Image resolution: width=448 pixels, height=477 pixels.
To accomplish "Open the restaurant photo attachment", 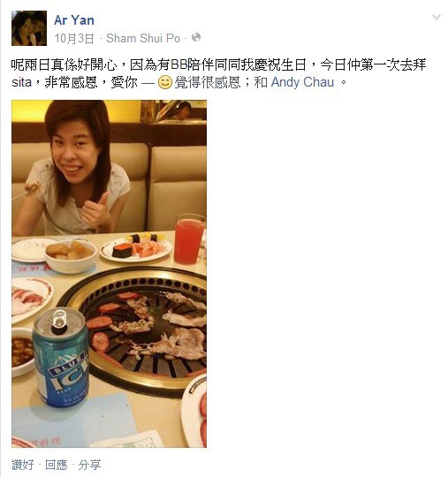I will (x=109, y=274).
